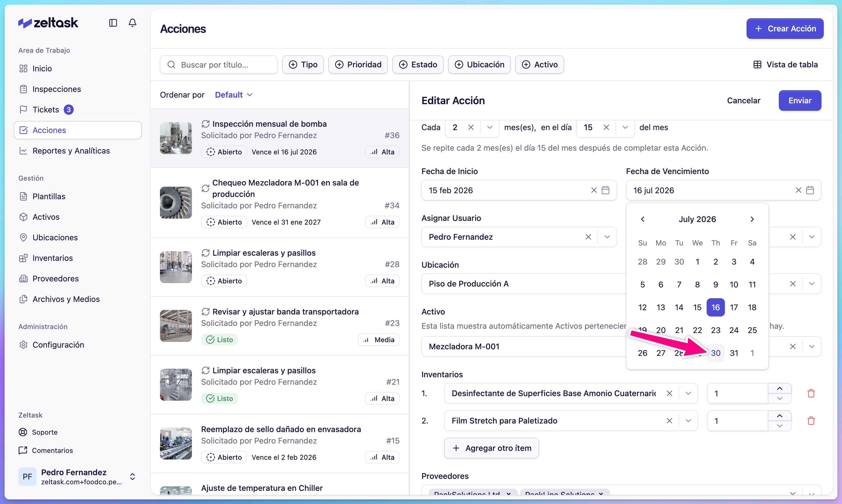Open Proveedores in sidebar
The width and height of the screenshot is (842, 504).
(x=78, y=279)
